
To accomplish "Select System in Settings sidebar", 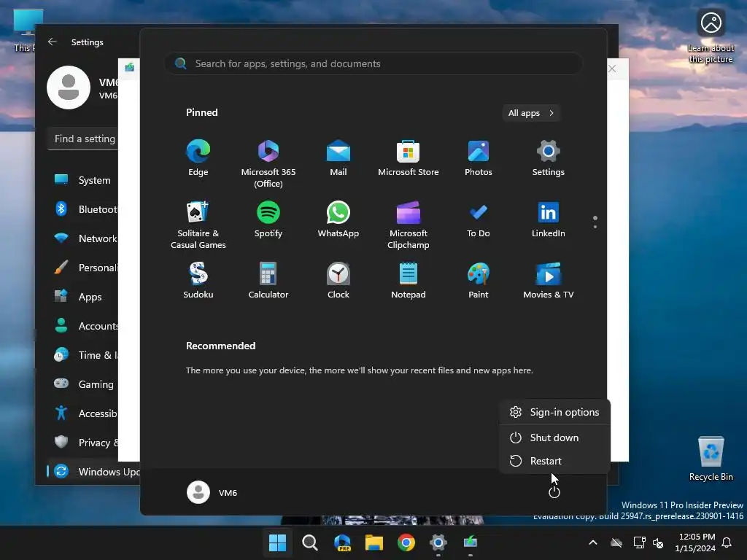I will click(82, 180).
